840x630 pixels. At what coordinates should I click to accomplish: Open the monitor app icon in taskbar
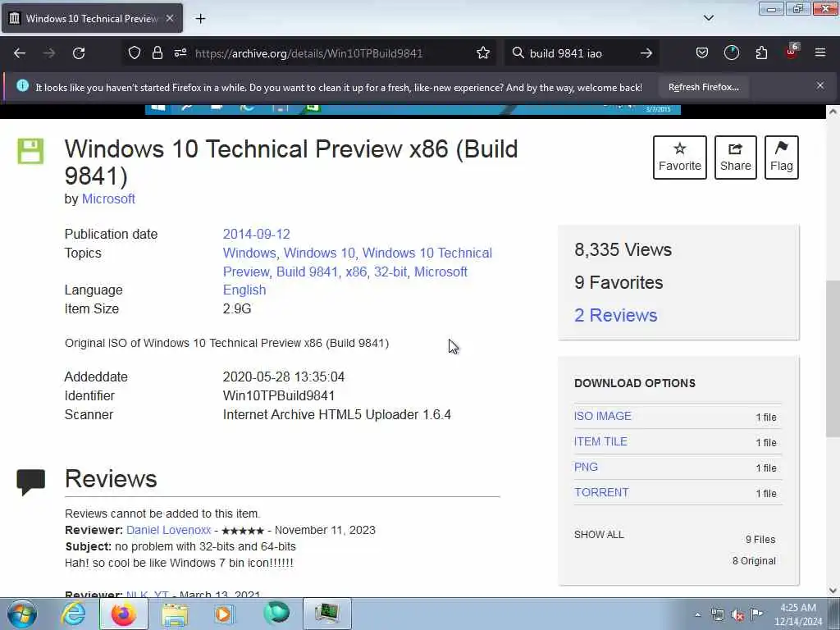(326, 614)
